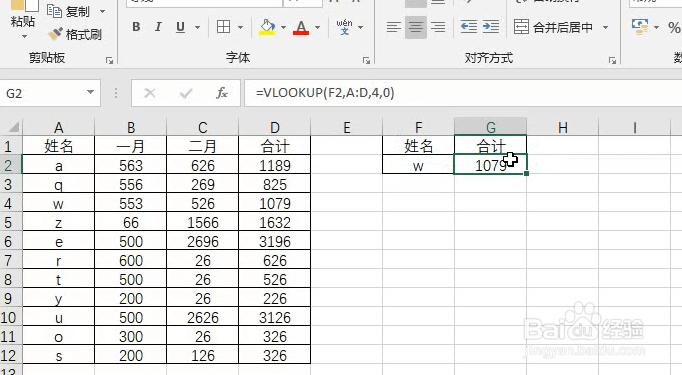682x375 pixels.
Task: Click 合并后居中 merge and center
Action: [553, 27]
